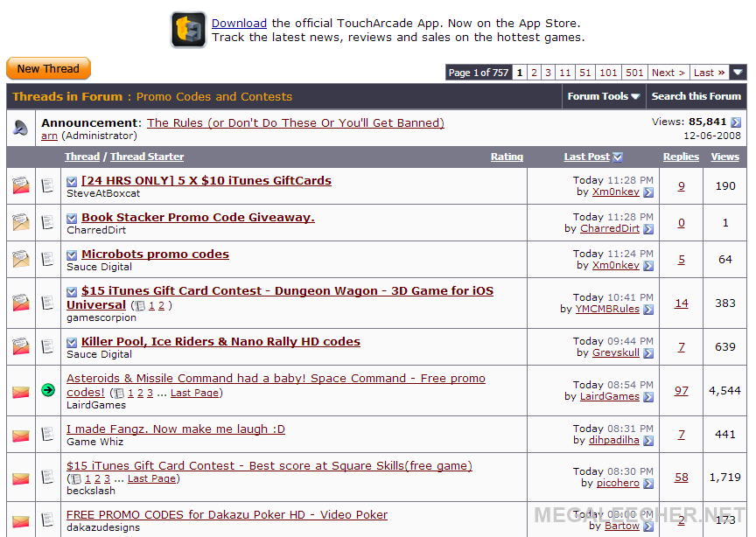Toggle checkmark before Killer Pool thread title
This screenshot has width=756, height=537.
point(72,343)
